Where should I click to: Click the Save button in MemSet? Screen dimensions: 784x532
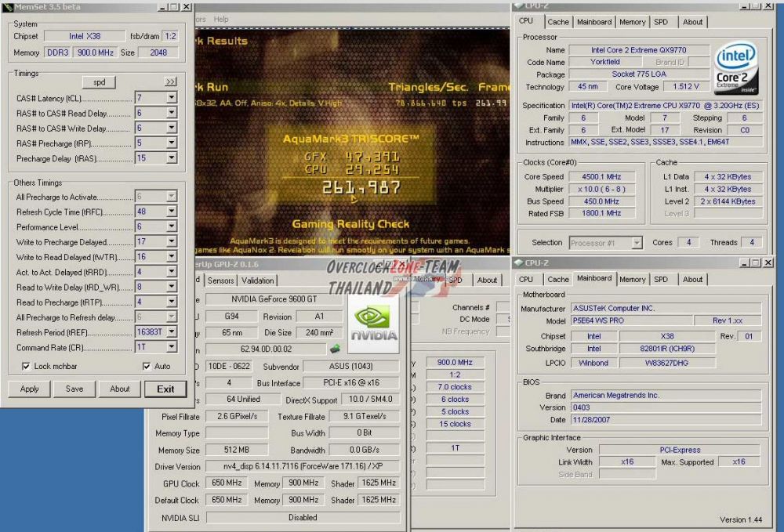coord(74,389)
